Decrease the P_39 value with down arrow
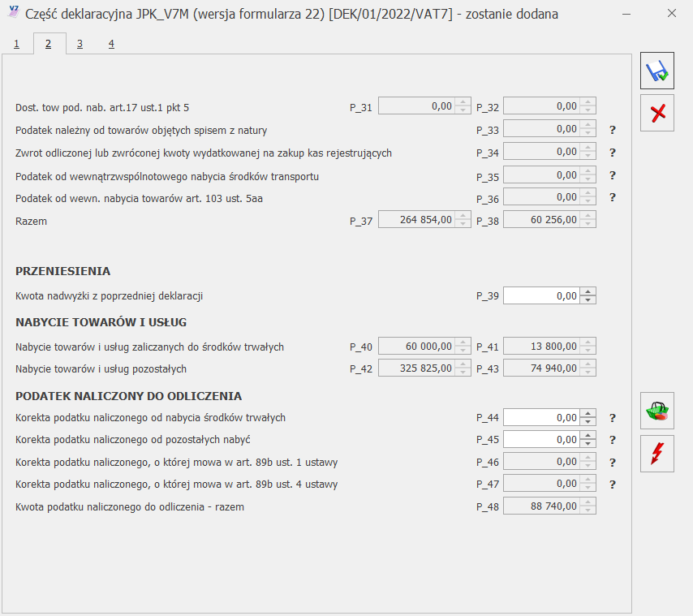693x616 pixels. click(x=588, y=299)
